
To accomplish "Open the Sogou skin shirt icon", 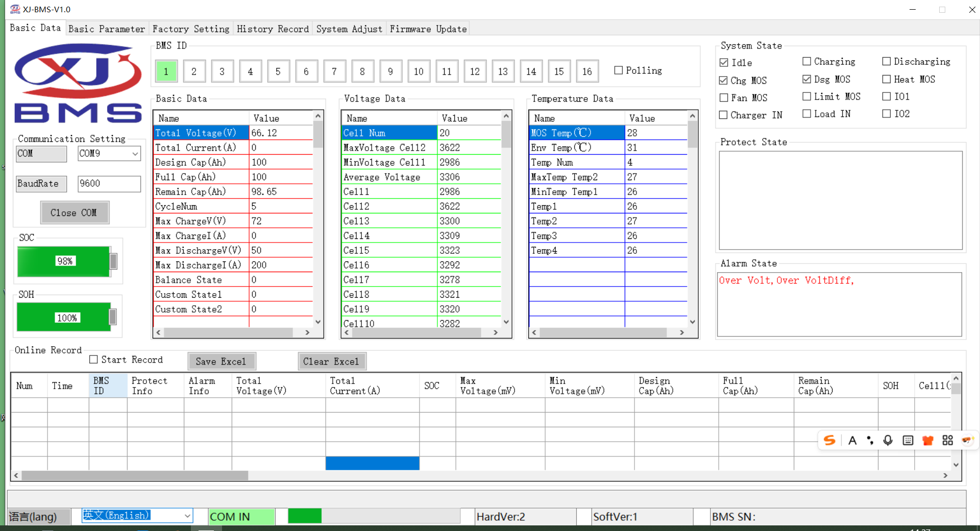I will (x=928, y=441).
